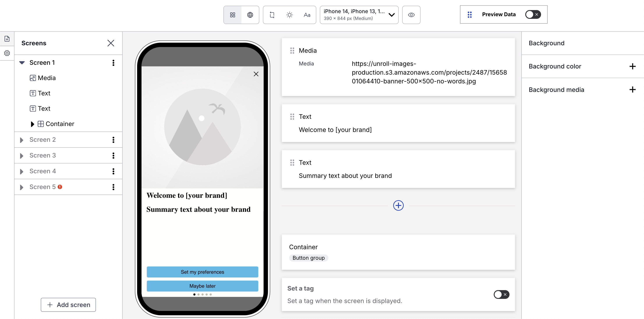Click Screen 4 label in tree

[42, 171]
